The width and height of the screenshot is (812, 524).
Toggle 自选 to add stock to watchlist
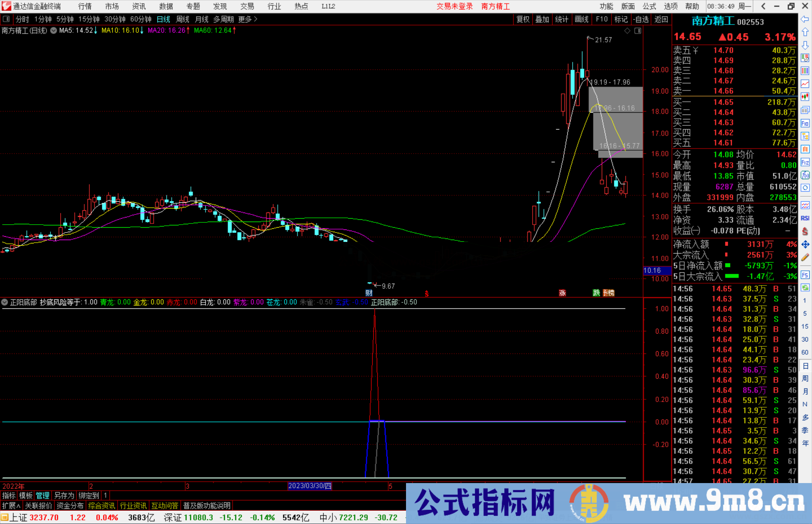(x=642, y=19)
